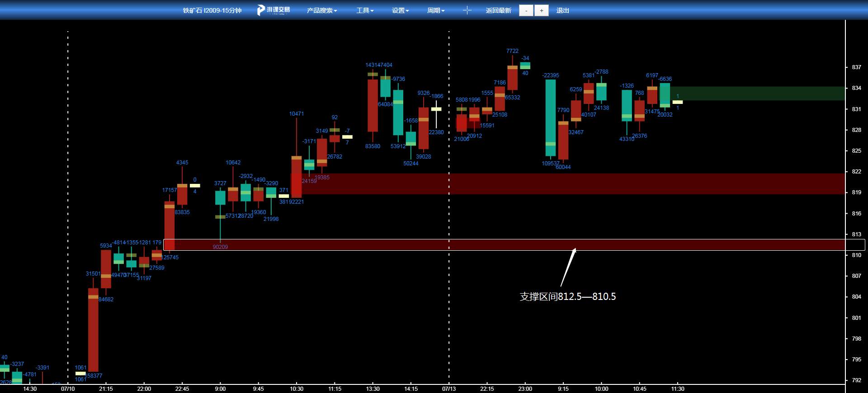
Task: Click the -22395 delta label
Action: pyautogui.click(x=551, y=75)
